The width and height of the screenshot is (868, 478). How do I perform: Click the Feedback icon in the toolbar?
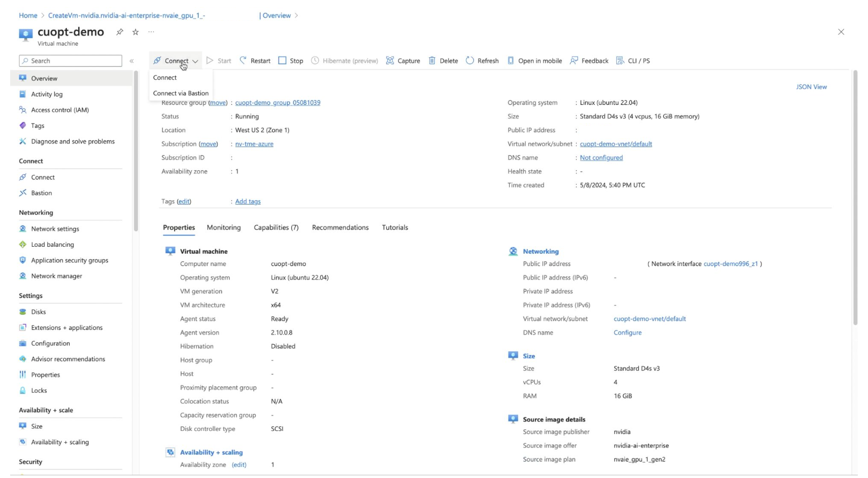point(573,60)
